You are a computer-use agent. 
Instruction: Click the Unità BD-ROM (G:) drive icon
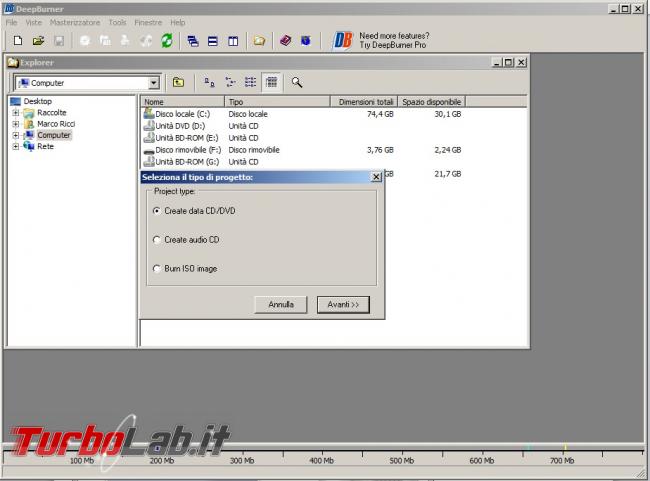(x=149, y=162)
